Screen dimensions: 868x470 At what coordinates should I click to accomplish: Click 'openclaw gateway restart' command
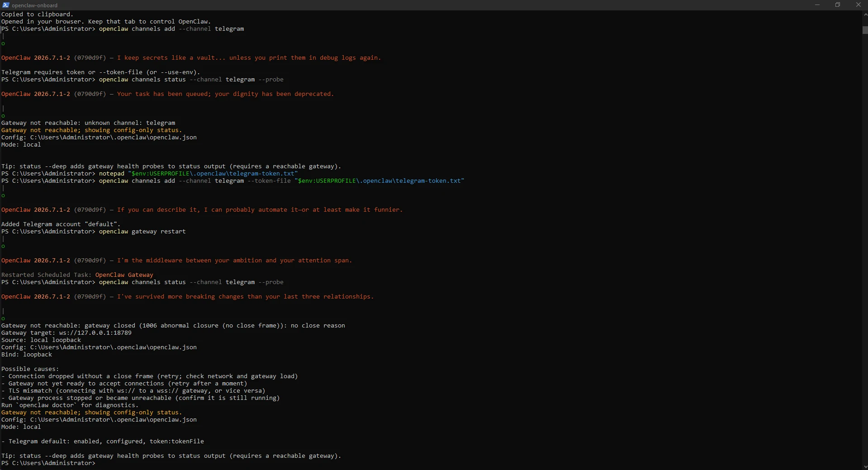pyautogui.click(x=142, y=232)
